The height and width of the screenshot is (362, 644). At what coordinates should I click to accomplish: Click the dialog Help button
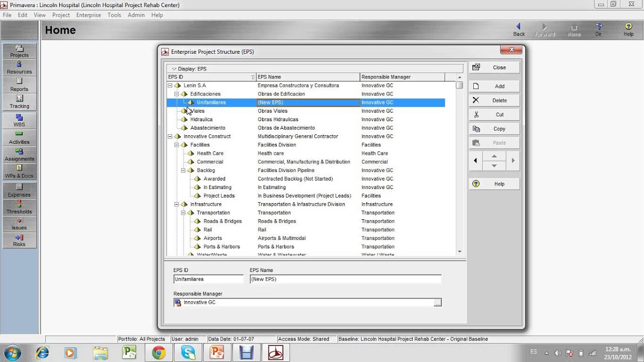494,184
